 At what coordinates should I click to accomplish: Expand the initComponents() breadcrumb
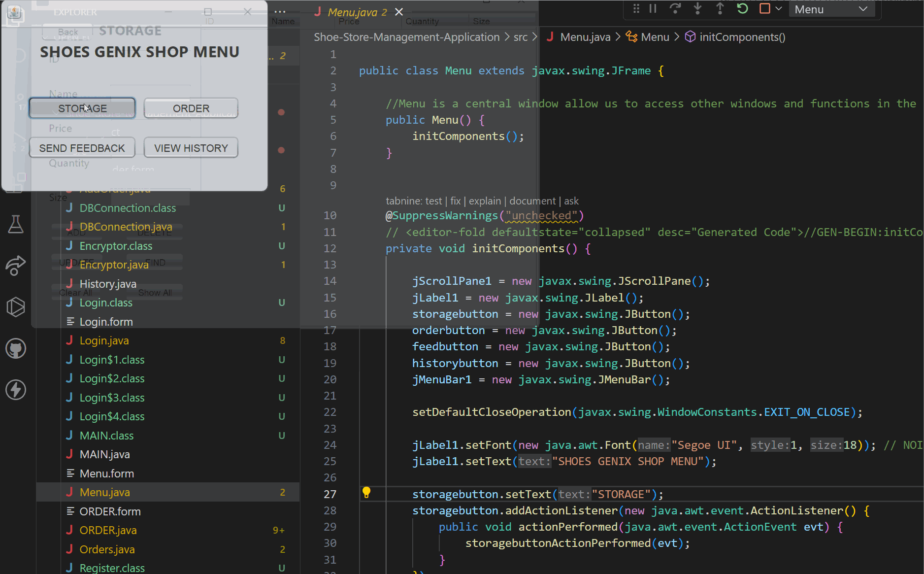[742, 37]
